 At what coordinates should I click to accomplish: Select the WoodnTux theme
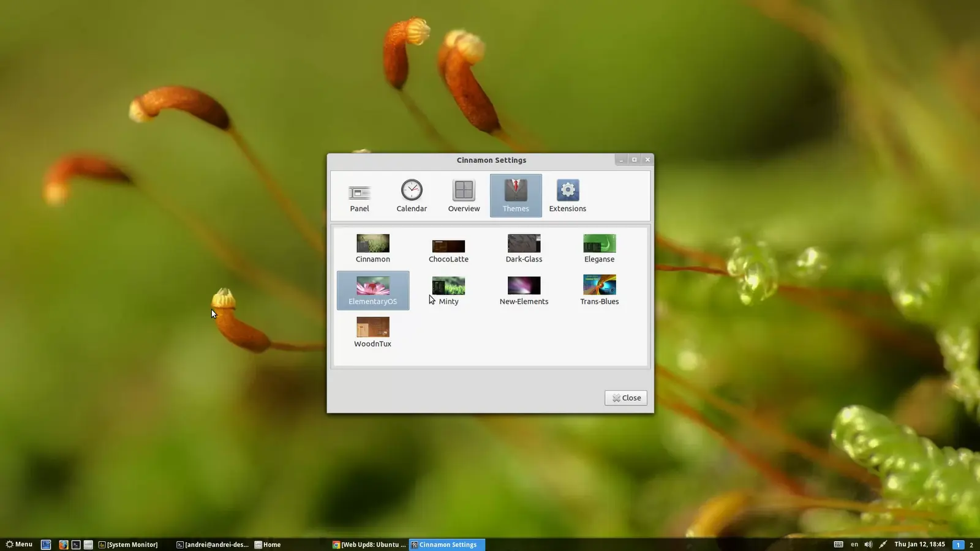[x=373, y=333]
